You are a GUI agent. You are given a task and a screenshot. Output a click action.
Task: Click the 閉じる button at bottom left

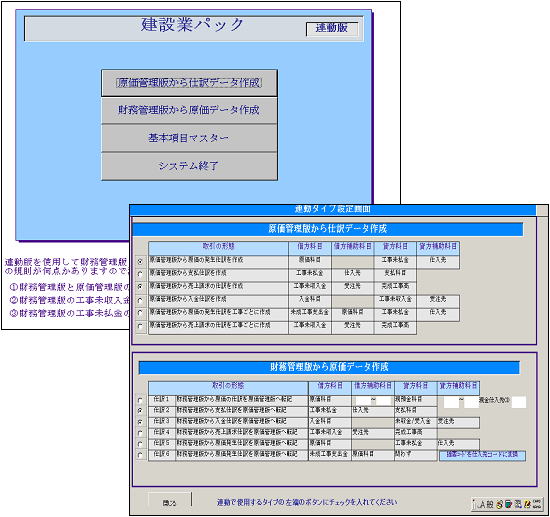coord(170,503)
